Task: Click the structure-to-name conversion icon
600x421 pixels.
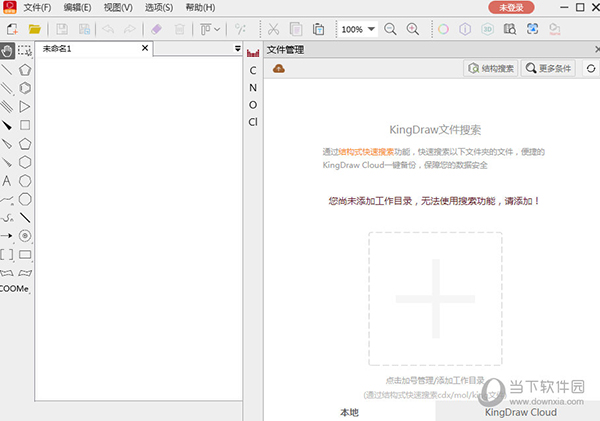Action: click(554, 29)
